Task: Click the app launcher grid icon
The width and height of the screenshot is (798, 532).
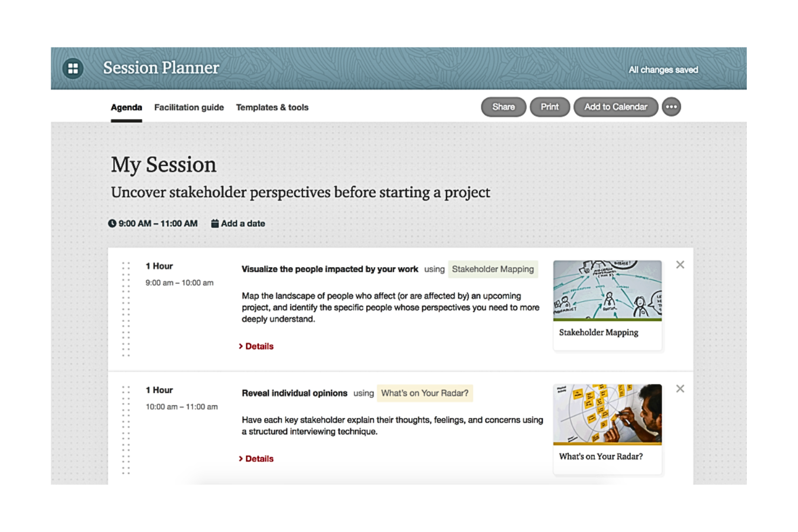Action: 73,68
